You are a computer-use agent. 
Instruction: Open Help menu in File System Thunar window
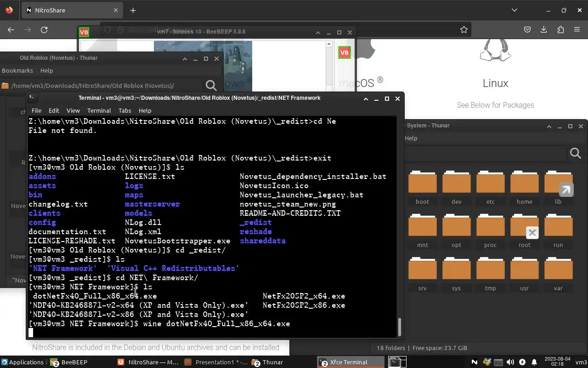click(x=411, y=138)
